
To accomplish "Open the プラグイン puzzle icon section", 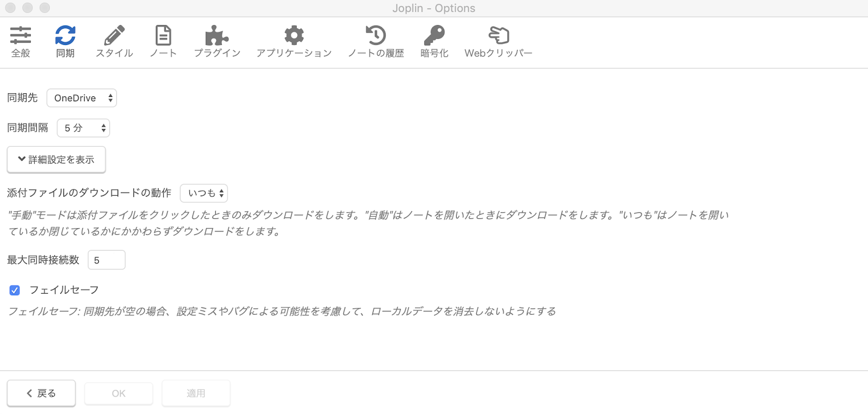I will 217,42.
